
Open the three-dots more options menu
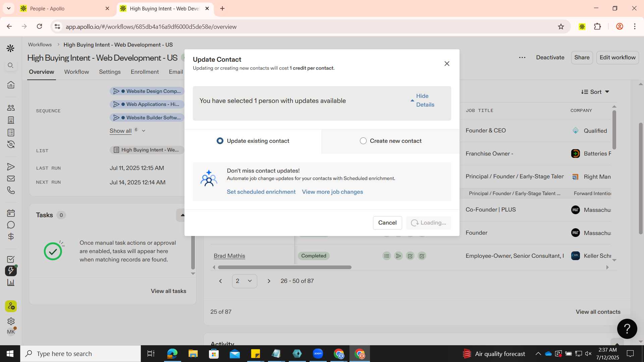(x=522, y=58)
